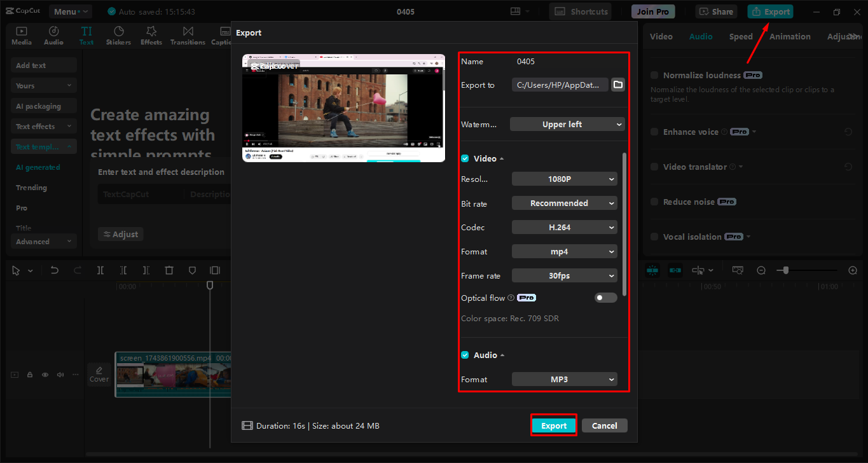Image resolution: width=868 pixels, height=463 pixels.
Task: Change watermark position via Upper left dropdown
Action: pos(567,124)
